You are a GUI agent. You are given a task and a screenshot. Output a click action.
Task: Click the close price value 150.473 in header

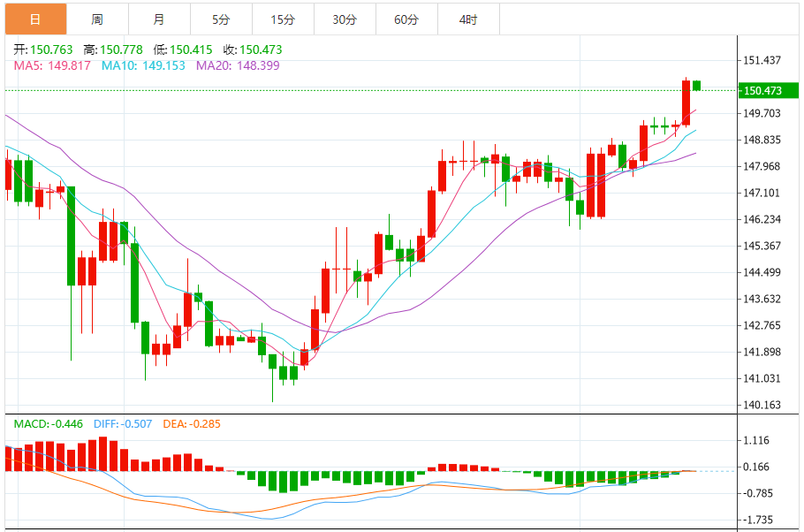pyautogui.click(x=261, y=49)
